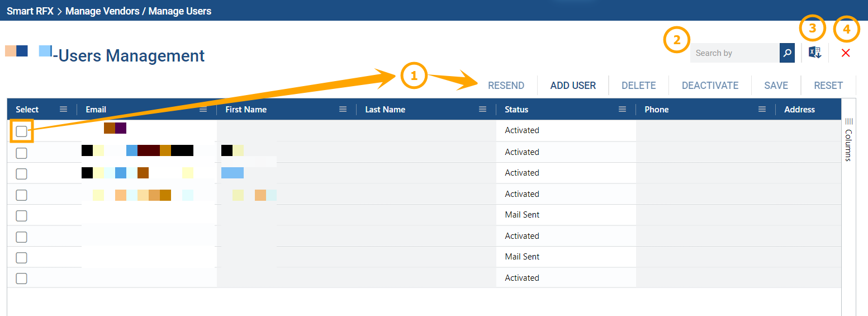Open the Phone column menu icon
This screenshot has height=316, width=868.
click(x=762, y=110)
